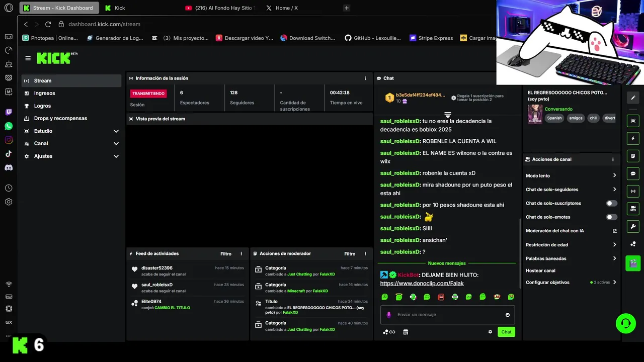Click the wrench tools icon on right rail
Viewport: 644px width, 362px height.
[x=633, y=226]
